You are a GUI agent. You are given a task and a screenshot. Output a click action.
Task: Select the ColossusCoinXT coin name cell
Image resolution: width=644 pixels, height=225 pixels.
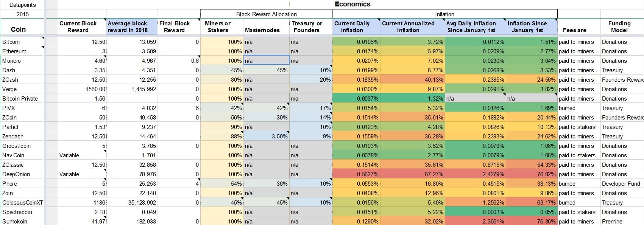click(22, 202)
